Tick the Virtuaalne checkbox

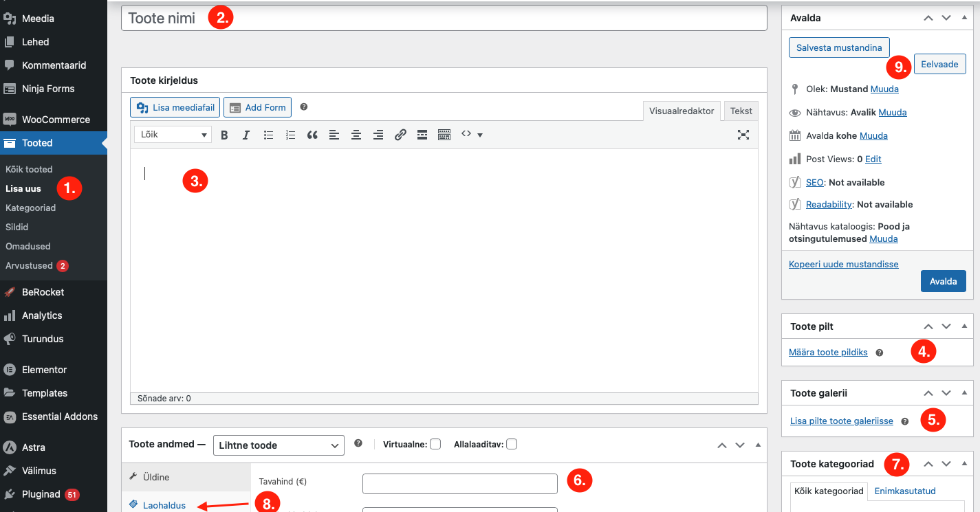435,444
